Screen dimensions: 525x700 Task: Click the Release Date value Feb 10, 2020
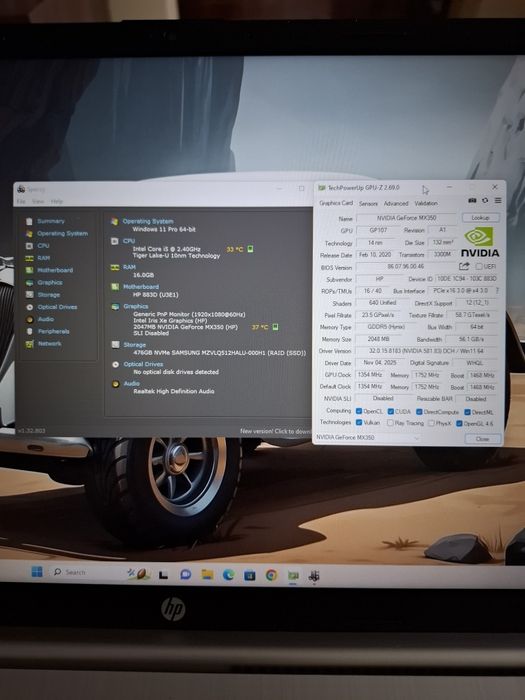click(x=375, y=254)
